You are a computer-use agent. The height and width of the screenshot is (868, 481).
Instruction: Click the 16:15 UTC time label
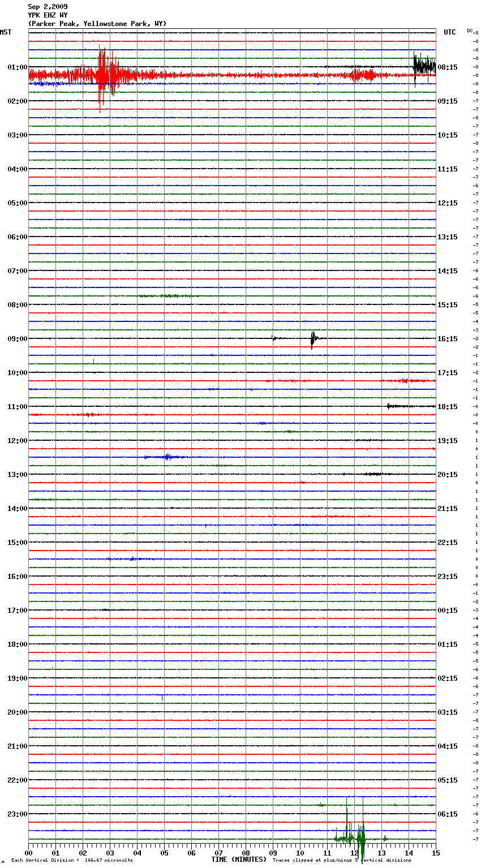[448, 339]
